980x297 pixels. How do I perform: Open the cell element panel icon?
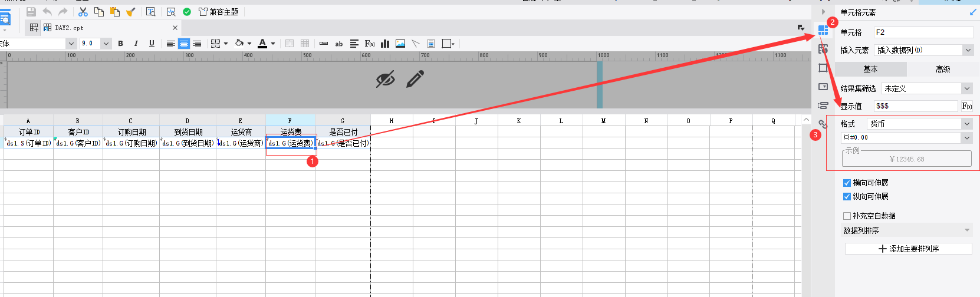pos(823,30)
